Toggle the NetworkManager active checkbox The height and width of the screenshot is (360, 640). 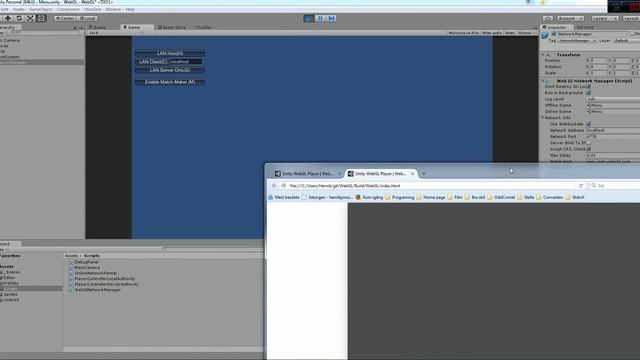[554, 34]
